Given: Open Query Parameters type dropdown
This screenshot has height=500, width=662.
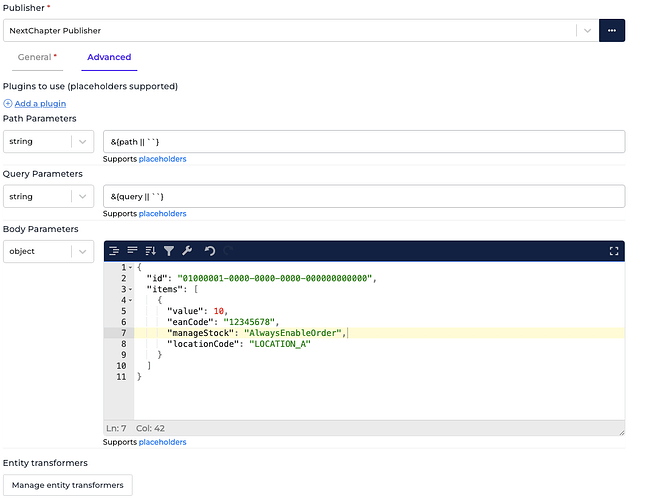Looking at the screenshot, I should [49, 196].
